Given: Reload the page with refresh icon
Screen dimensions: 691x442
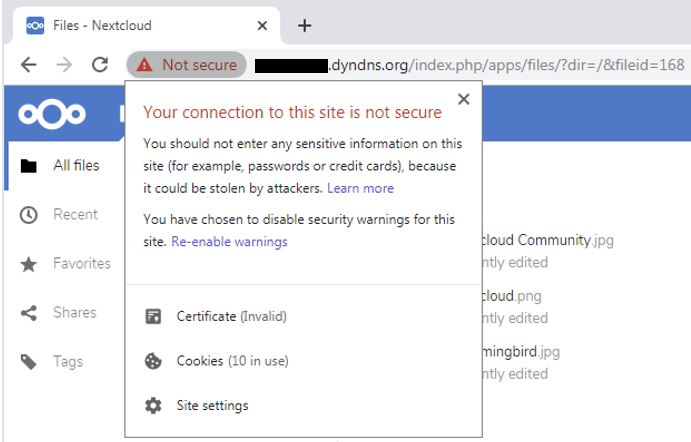Looking at the screenshot, I should [100, 65].
